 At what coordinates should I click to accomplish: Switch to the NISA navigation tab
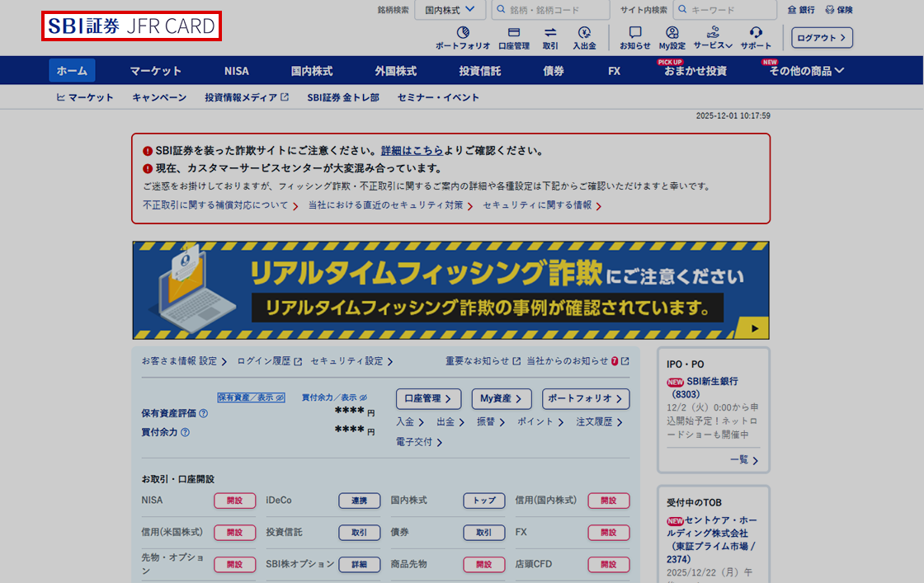click(237, 71)
